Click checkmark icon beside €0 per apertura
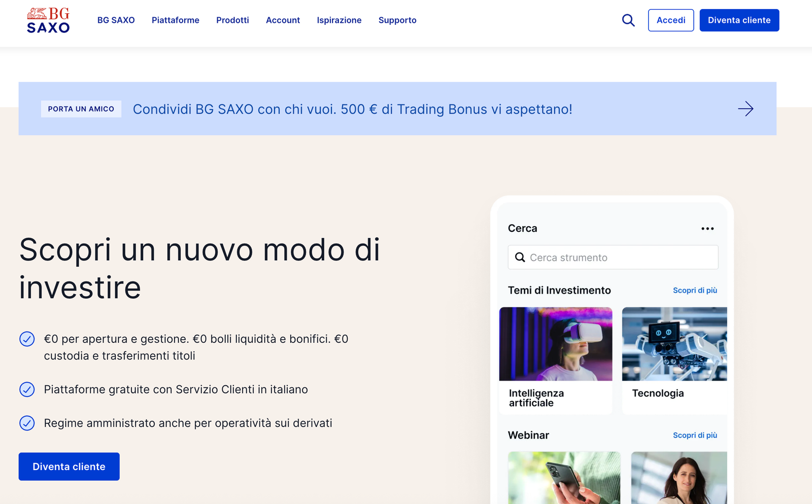Image resolution: width=812 pixels, height=504 pixels. (x=27, y=339)
